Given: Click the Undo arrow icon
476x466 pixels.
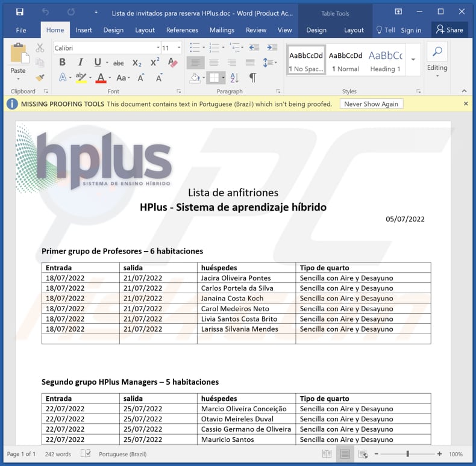Looking at the screenshot, I should pyautogui.click(x=45, y=12).
